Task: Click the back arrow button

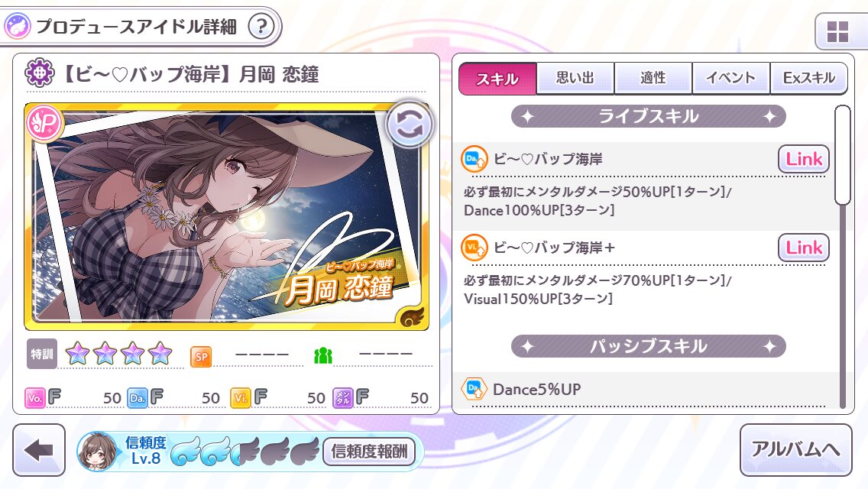Action: tap(39, 450)
